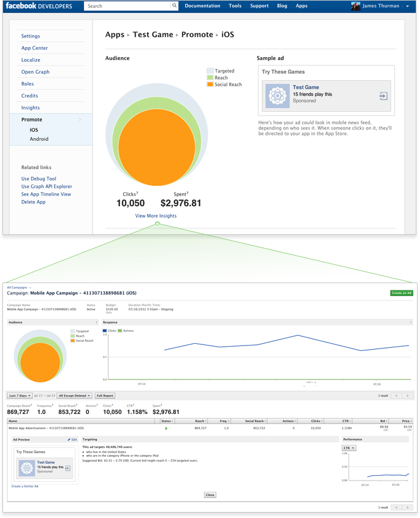Select Roles in the sidebar

click(x=27, y=84)
